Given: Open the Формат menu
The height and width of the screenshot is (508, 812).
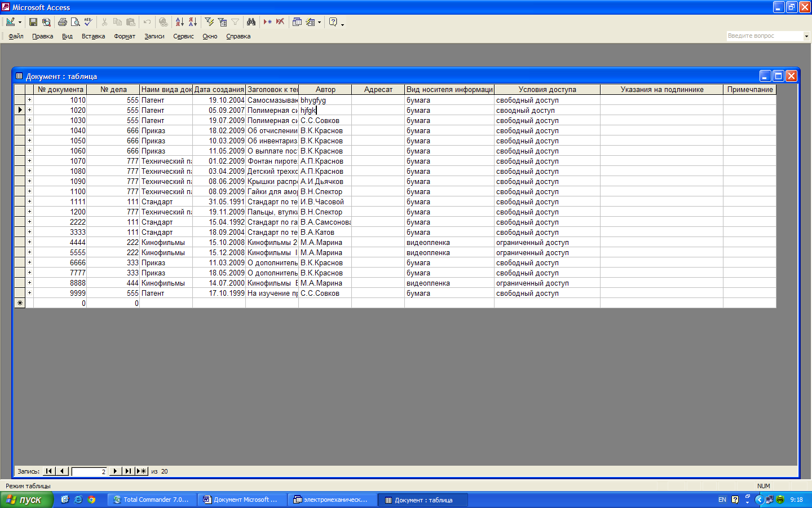Looking at the screenshot, I should [125, 36].
